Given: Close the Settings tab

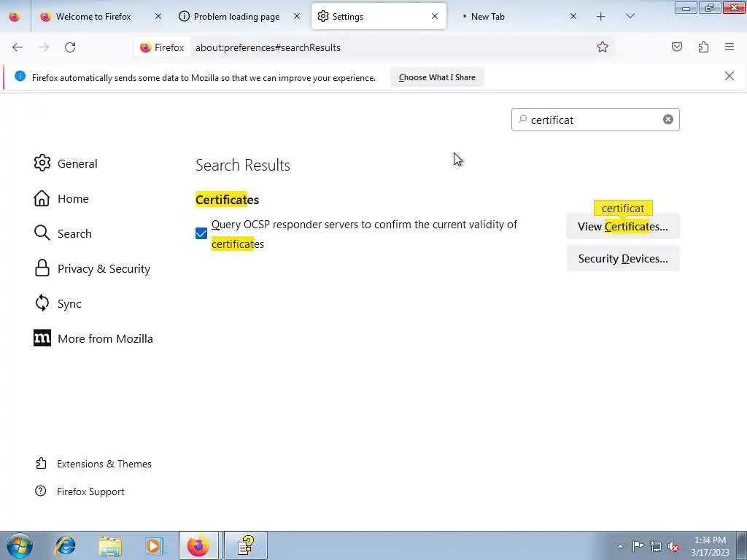Looking at the screenshot, I should pos(435,16).
